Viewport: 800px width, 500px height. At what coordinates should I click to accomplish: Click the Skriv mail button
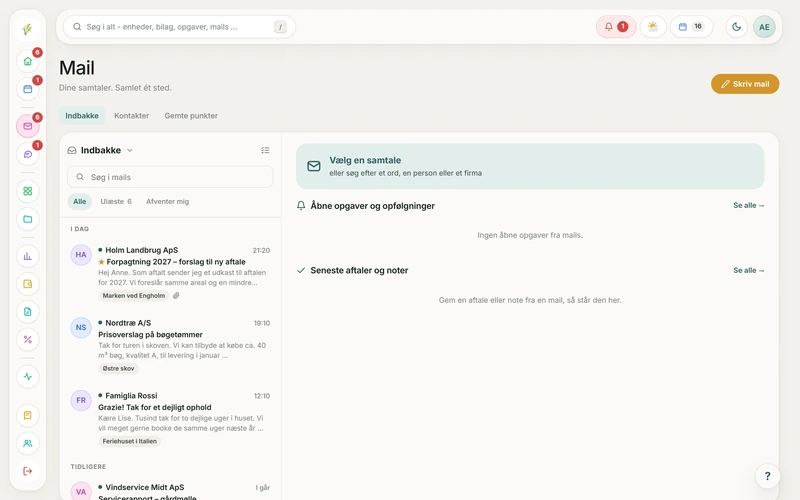745,84
